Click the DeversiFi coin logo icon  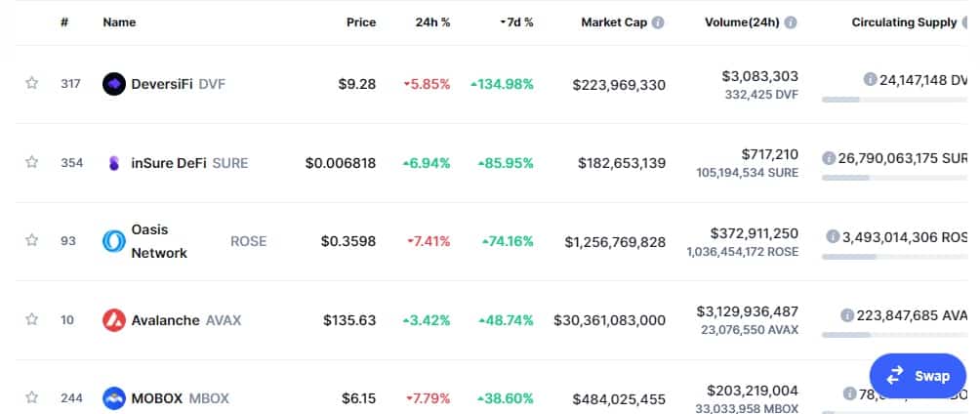tap(114, 84)
